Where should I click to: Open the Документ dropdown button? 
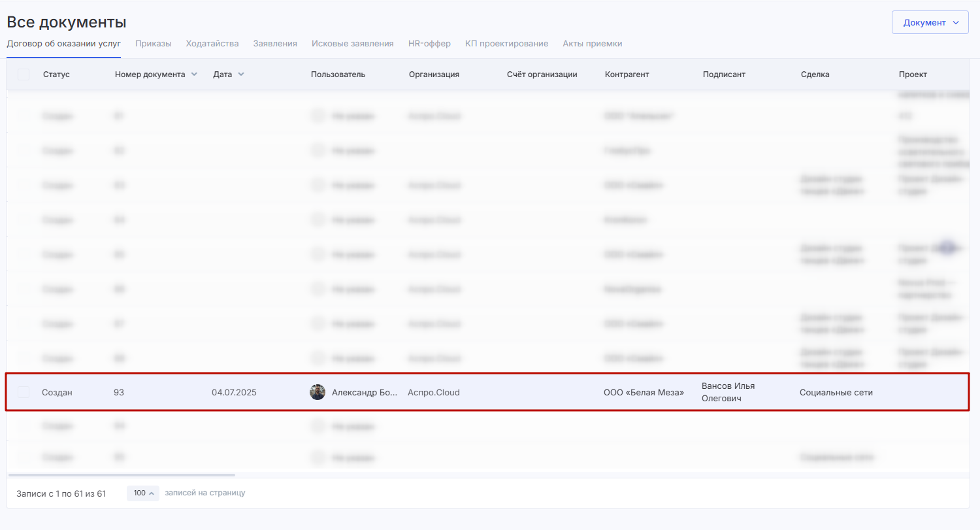point(930,22)
